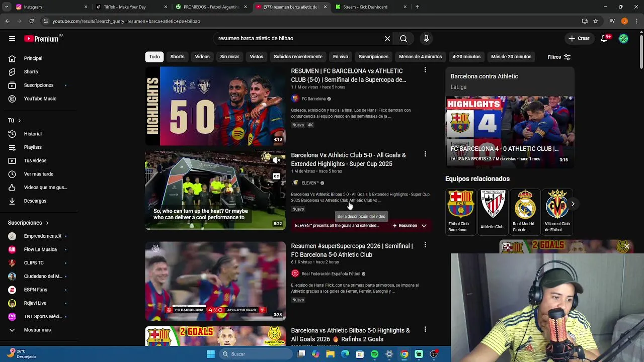Switch to the Stream - Kick Dashboard tab
The image size is (644, 362).
[x=371, y=7]
